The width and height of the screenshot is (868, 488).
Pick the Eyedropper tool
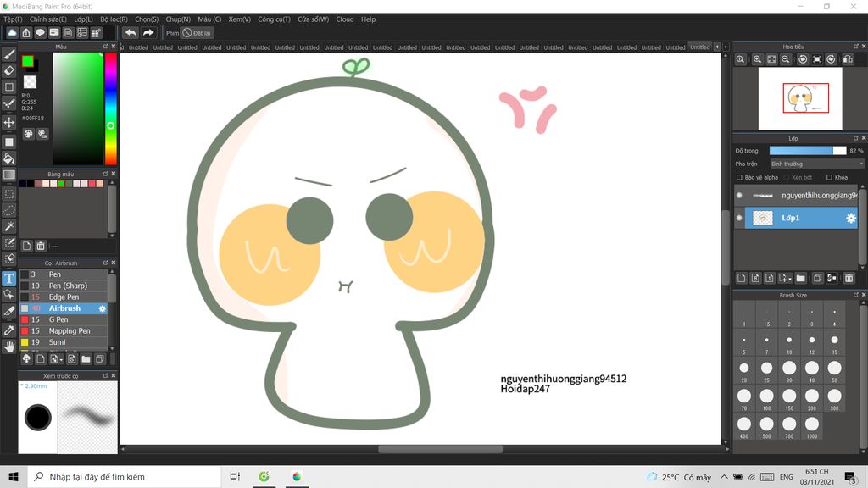tap(9, 330)
